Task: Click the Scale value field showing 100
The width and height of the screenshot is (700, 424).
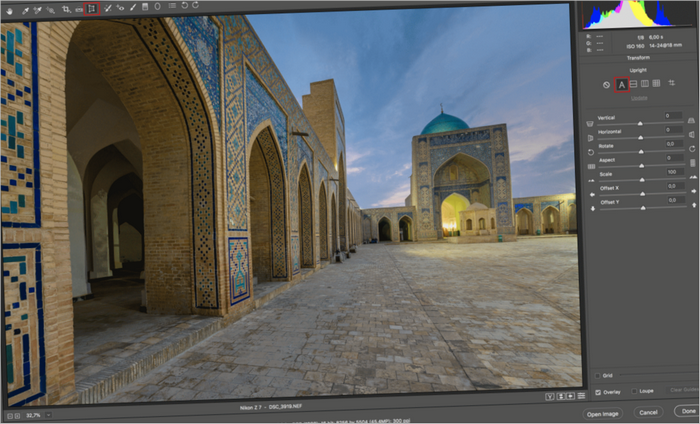Action: 675,172
